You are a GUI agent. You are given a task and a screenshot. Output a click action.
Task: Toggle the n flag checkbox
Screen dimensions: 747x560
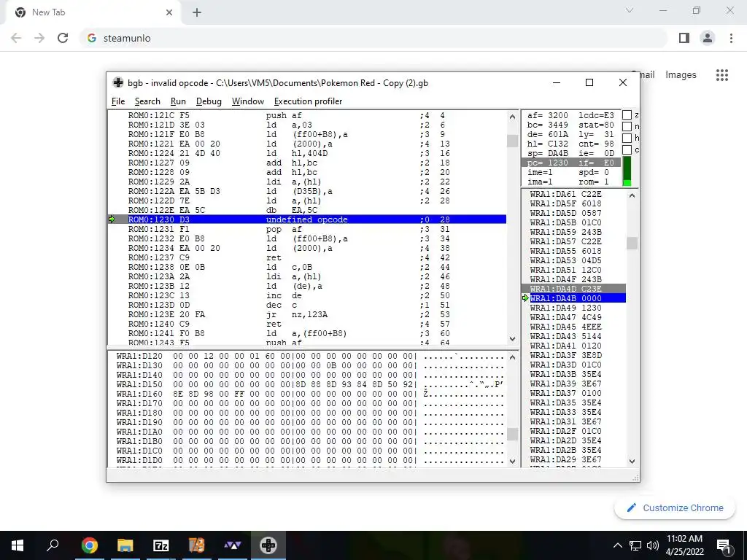(627, 126)
